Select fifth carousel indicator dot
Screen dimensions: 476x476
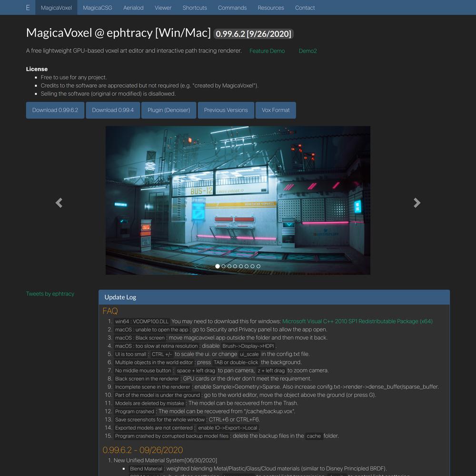(x=241, y=266)
